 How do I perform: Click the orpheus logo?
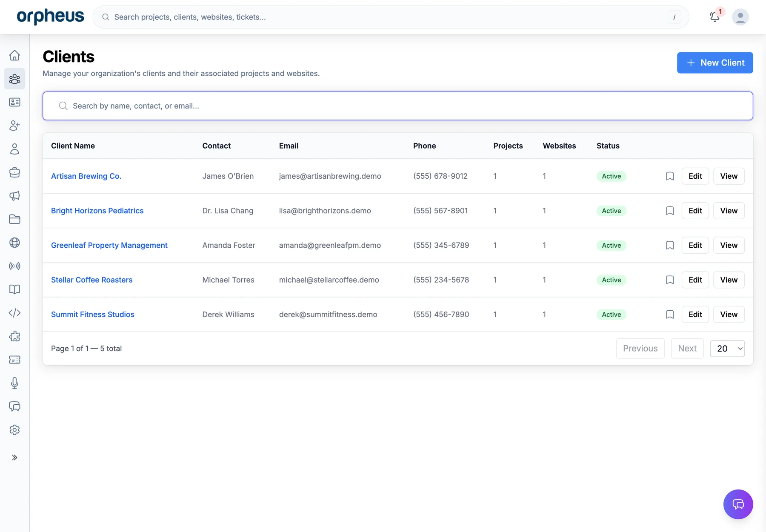[50, 17]
